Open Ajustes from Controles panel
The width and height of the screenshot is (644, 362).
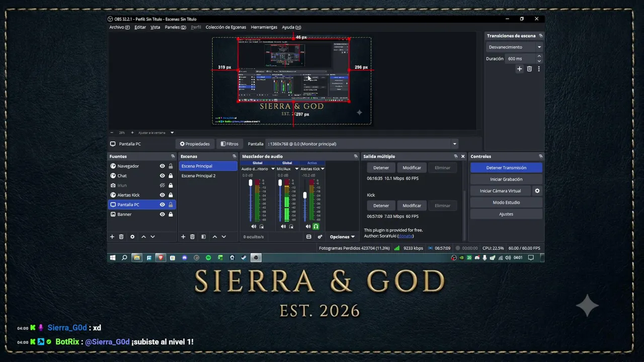(506, 214)
